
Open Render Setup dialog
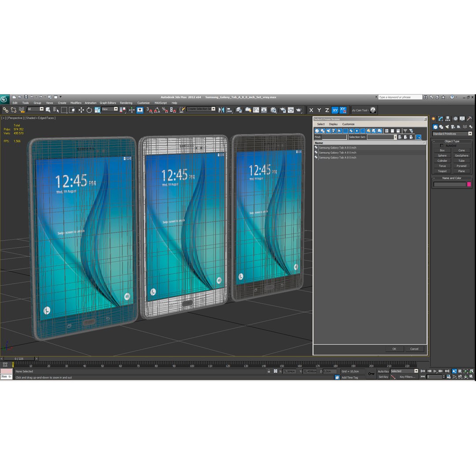click(x=283, y=110)
